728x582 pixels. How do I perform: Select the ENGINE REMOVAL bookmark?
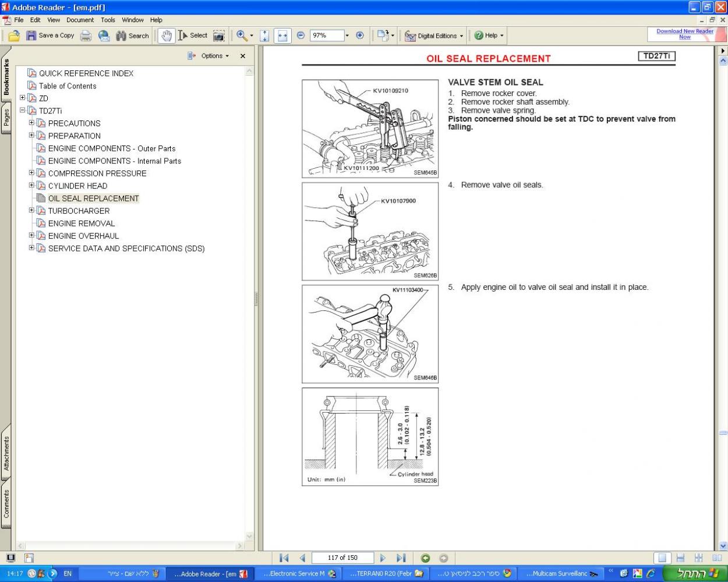click(x=82, y=223)
